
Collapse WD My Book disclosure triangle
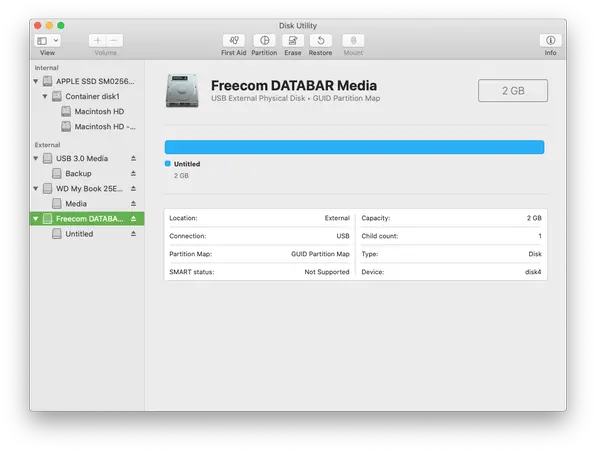(36, 189)
